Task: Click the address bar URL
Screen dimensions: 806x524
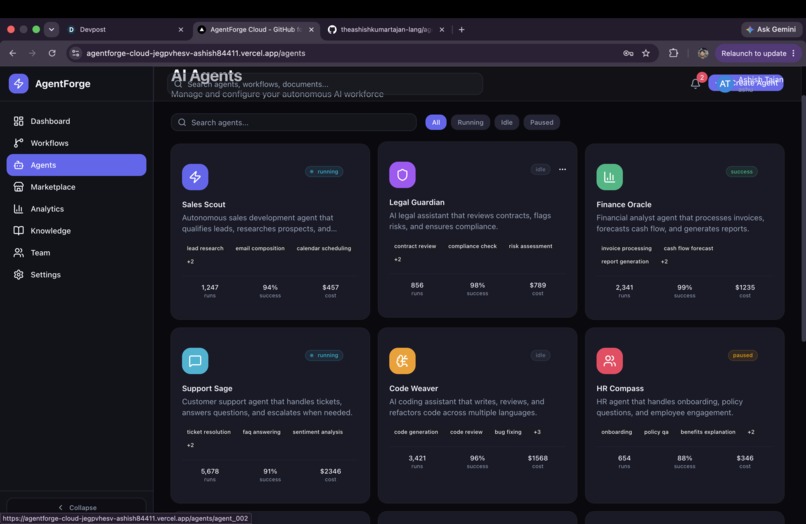Action: (x=196, y=53)
